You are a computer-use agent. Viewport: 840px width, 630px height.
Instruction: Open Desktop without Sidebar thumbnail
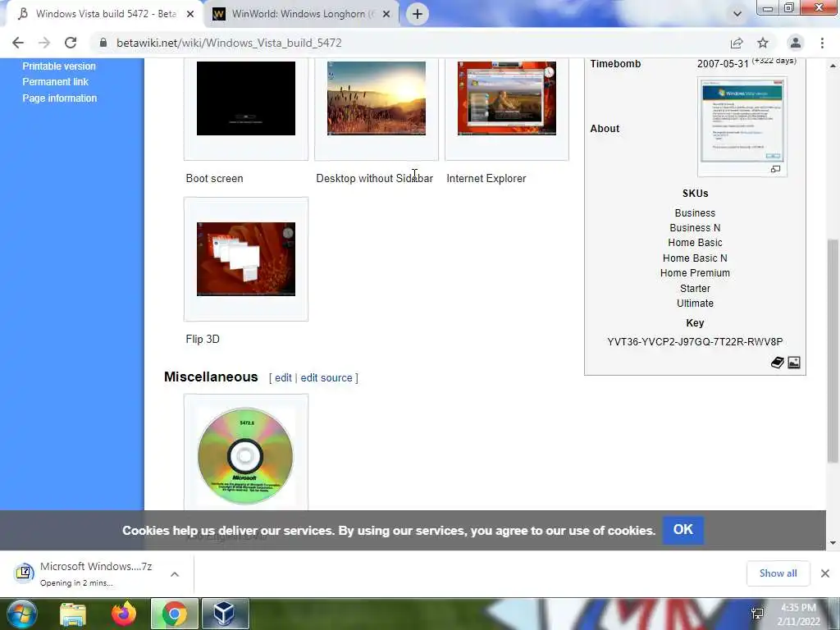[377, 98]
